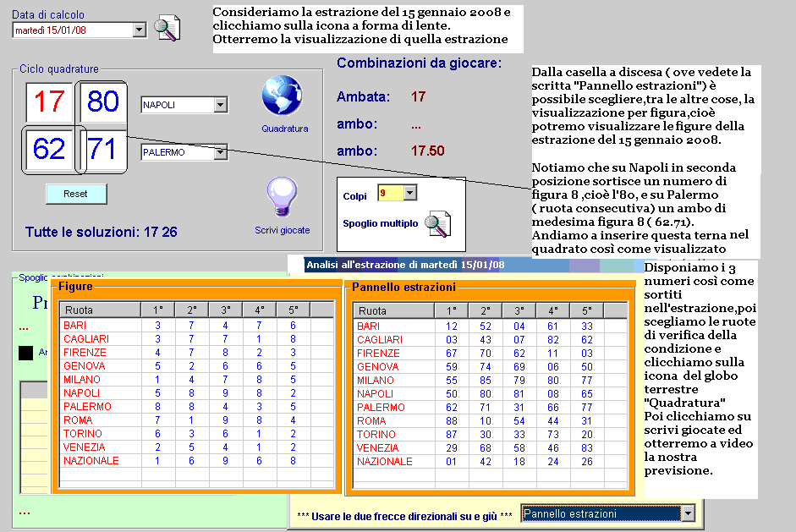This screenshot has width=796, height=532.
Task: Click the Scrivi giocate label
Action: click(283, 230)
